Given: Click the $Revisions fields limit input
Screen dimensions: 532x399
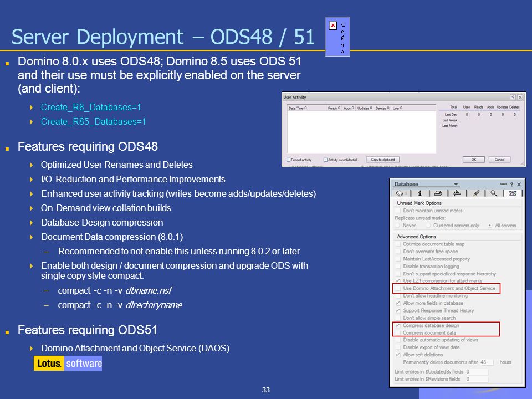Looking at the screenshot, I should pyautogui.click(x=477, y=379).
